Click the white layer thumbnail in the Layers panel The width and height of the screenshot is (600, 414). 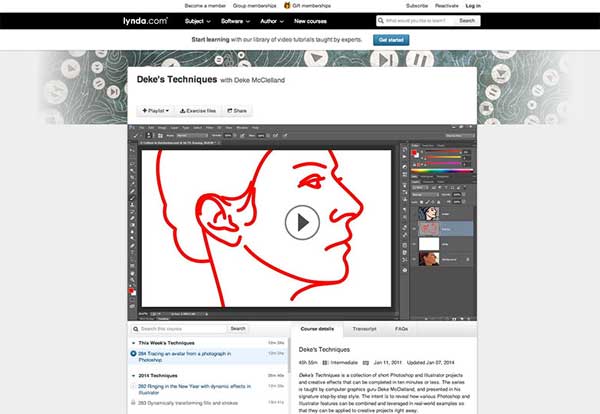coord(428,244)
